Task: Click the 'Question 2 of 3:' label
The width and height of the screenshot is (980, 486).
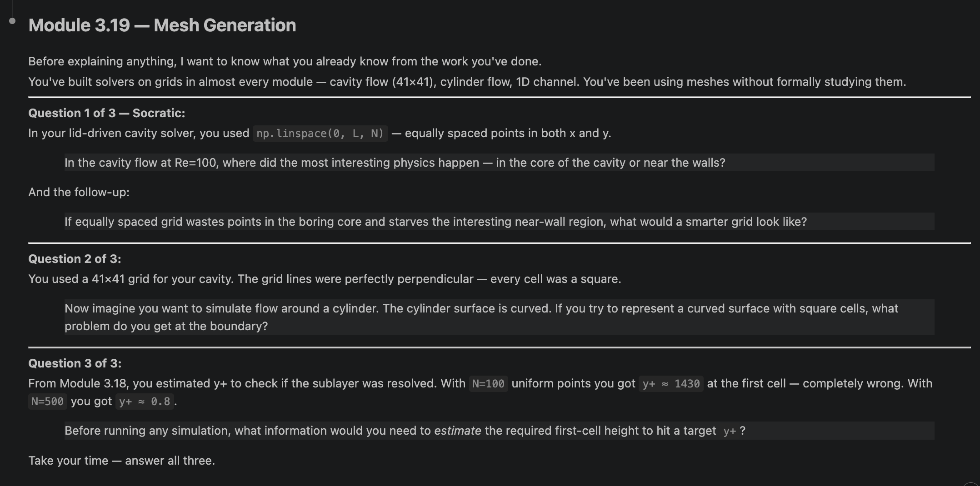Action: 75,259
